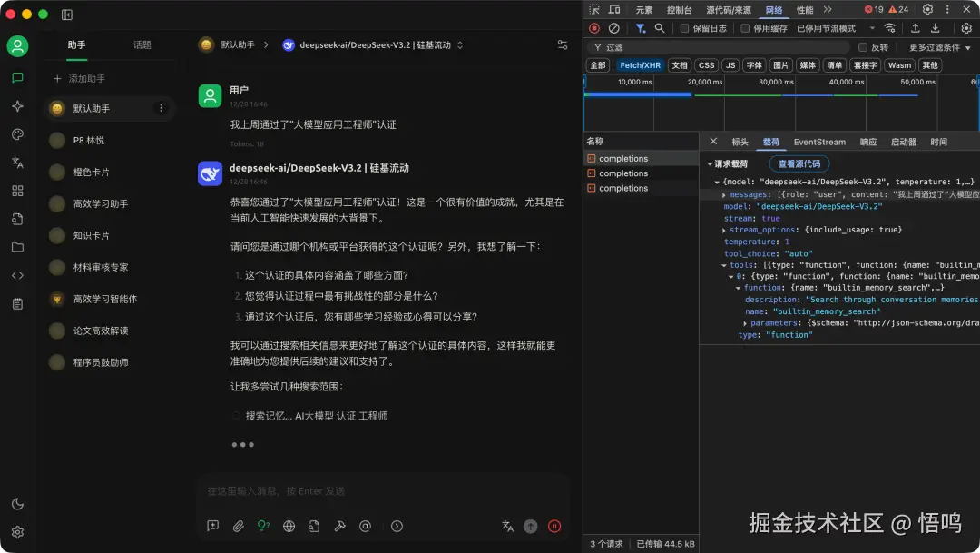Open the knowledge base icon in sidebar
This screenshot has width=980, height=553.
[17, 219]
